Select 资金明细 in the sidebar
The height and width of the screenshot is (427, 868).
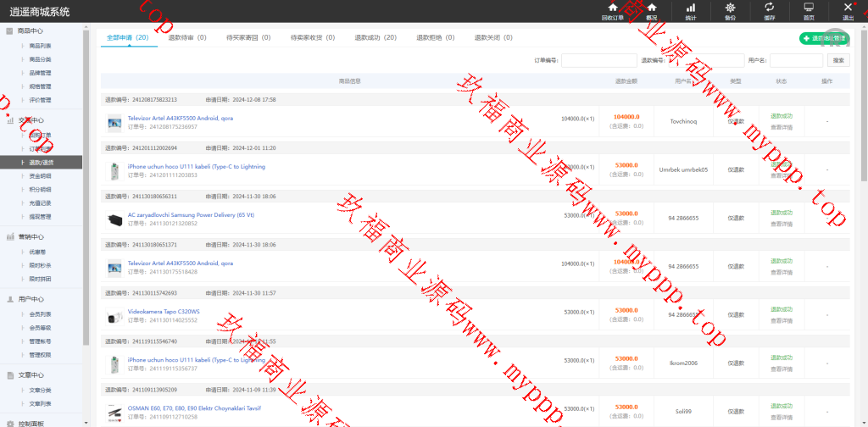point(40,175)
